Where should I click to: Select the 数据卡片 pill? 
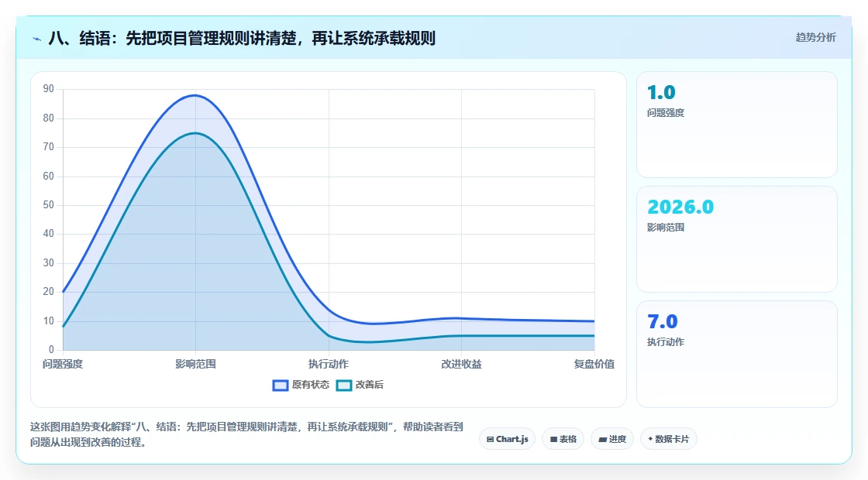(669, 439)
